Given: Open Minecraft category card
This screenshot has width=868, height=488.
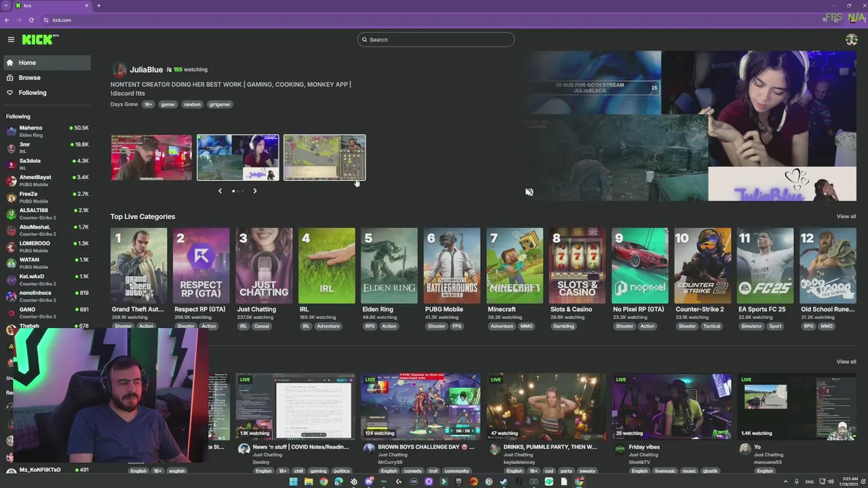Looking at the screenshot, I should pos(515,266).
